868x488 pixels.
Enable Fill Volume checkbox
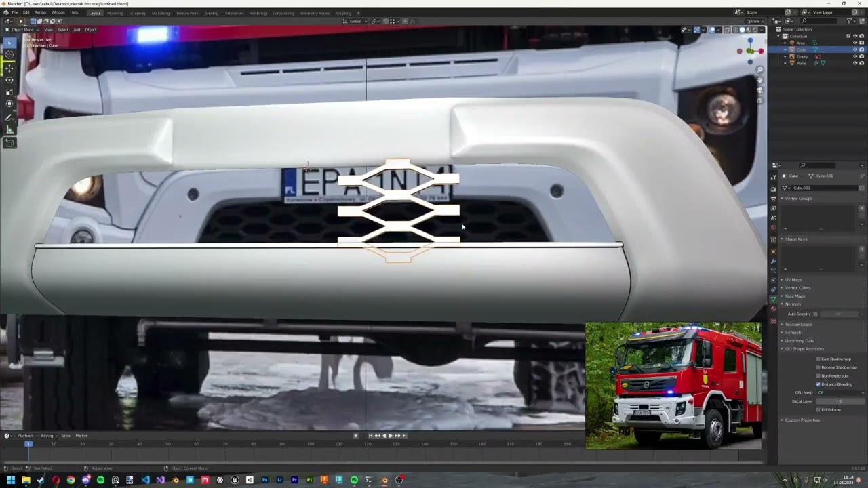818,409
